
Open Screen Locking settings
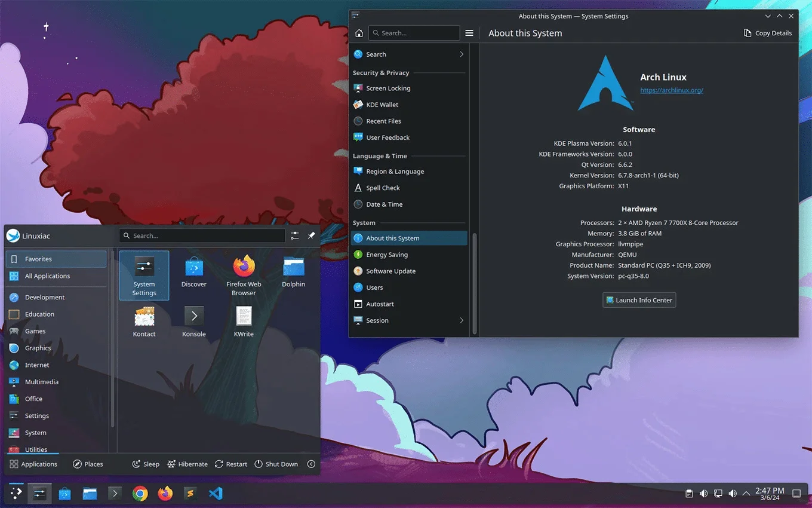(x=389, y=88)
